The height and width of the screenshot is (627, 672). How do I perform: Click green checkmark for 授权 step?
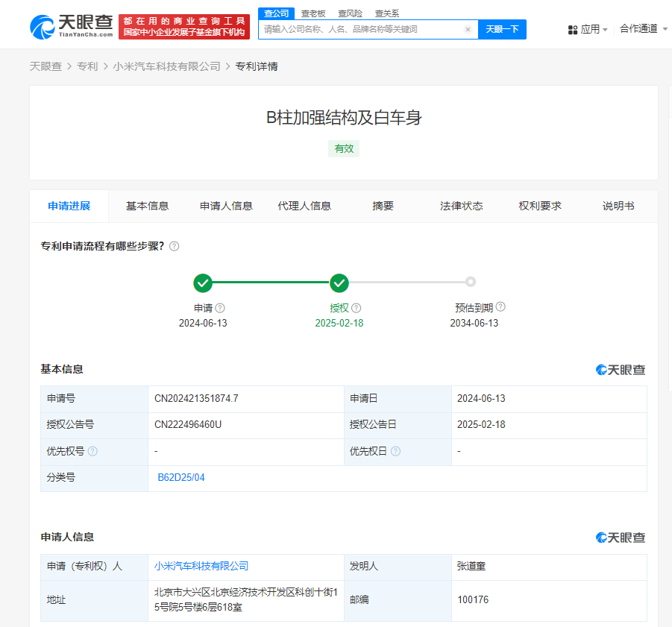click(339, 283)
